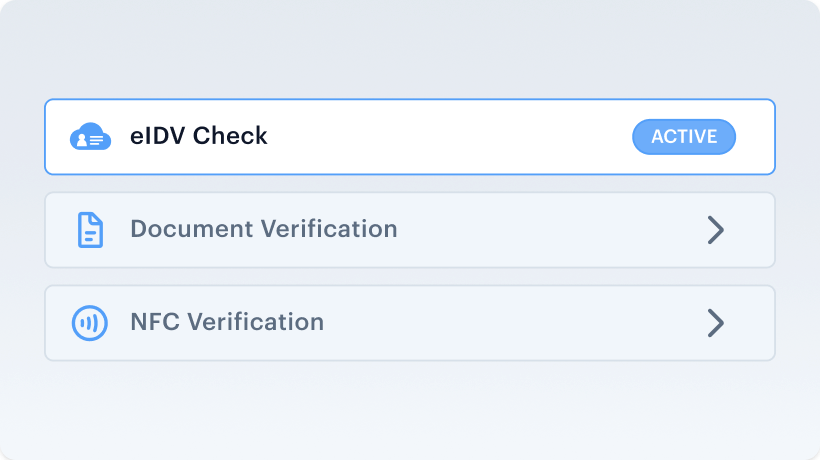Expand Document Verification with its chevron arrow
The height and width of the screenshot is (460, 820).
715,230
